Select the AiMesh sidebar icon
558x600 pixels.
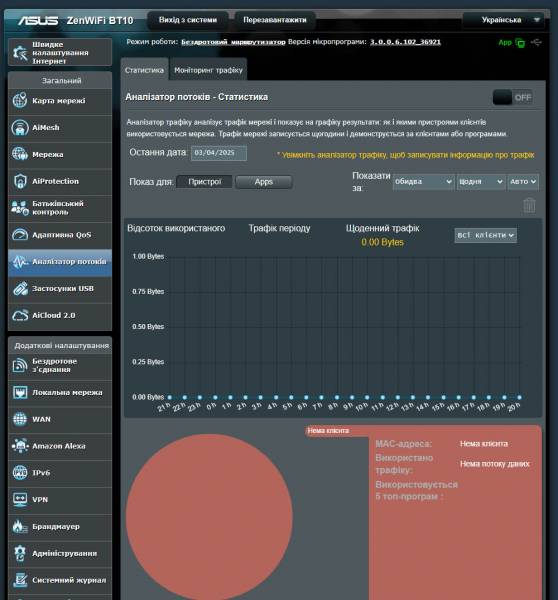click(20, 127)
